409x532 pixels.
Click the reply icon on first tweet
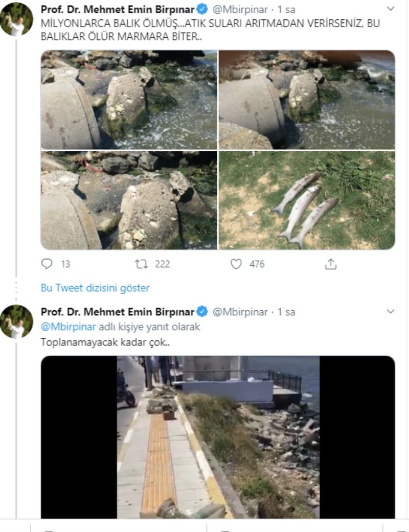pyautogui.click(x=47, y=264)
